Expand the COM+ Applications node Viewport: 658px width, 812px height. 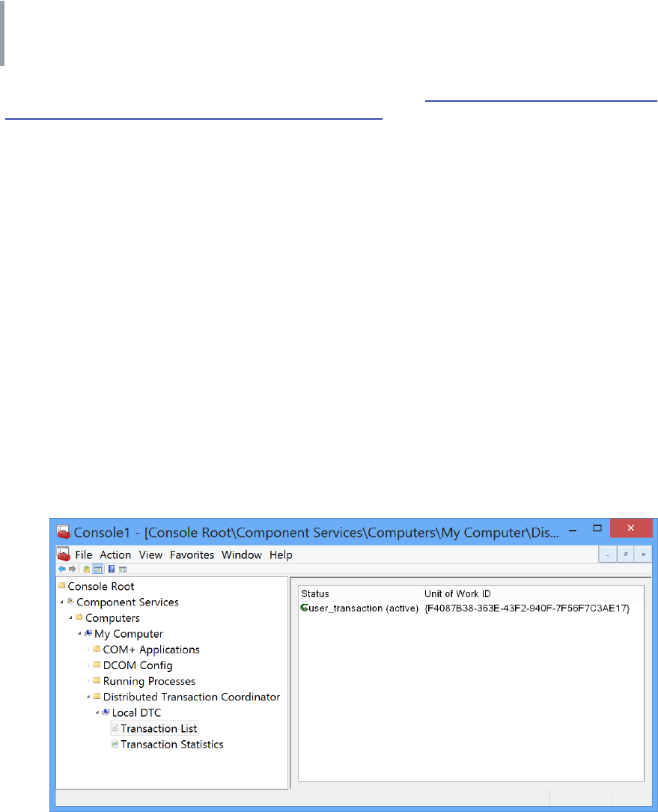pos(88,650)
